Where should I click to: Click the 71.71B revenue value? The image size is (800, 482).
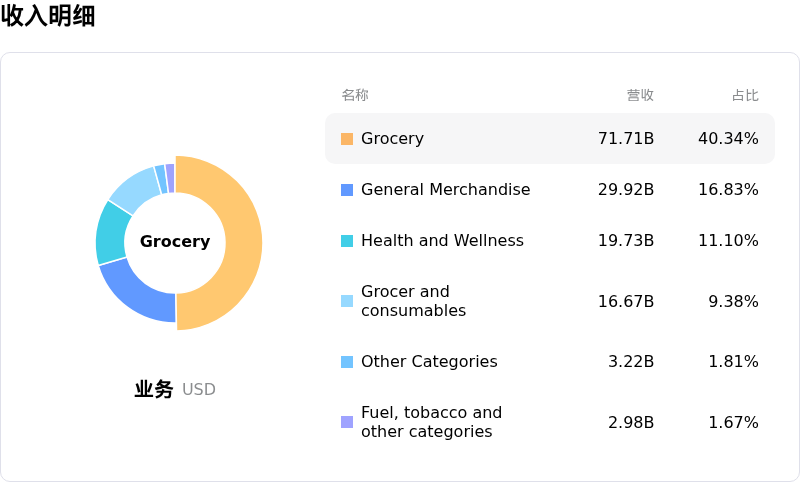[626, 139]
